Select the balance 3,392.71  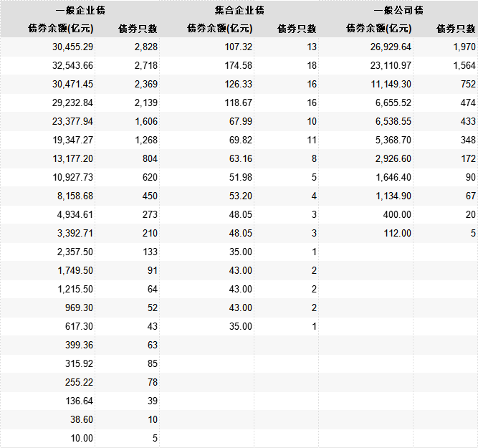click(x=75, y=233)
